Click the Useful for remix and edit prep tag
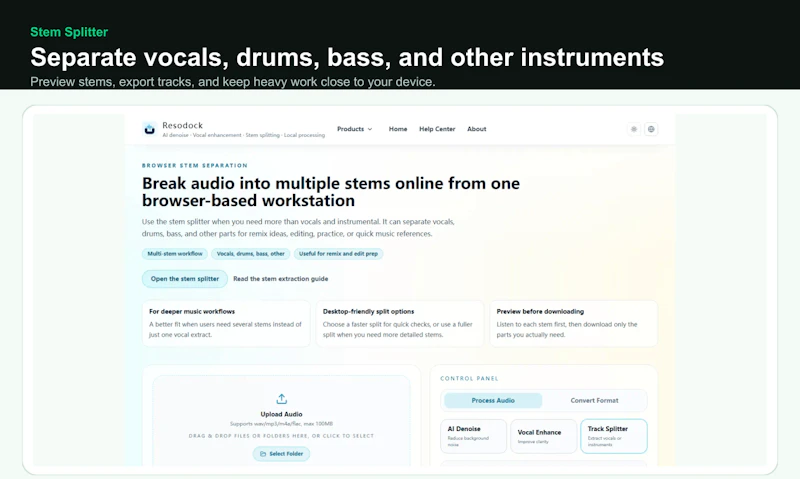The image size is (800, 479). tap(338, 254)
